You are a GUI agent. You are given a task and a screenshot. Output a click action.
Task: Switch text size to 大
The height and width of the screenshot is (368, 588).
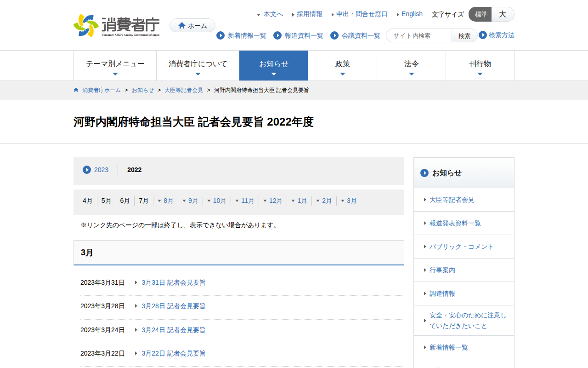click(503, 14)
